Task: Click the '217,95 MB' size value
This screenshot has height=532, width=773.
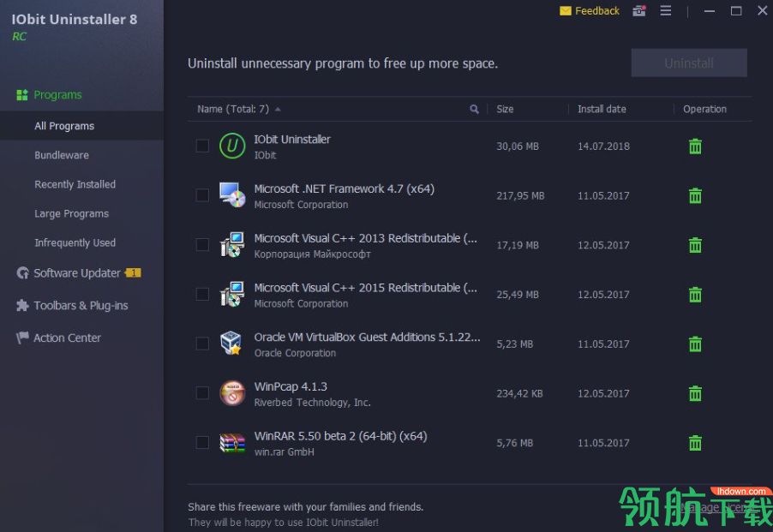Action: click(x=520, y=195)
